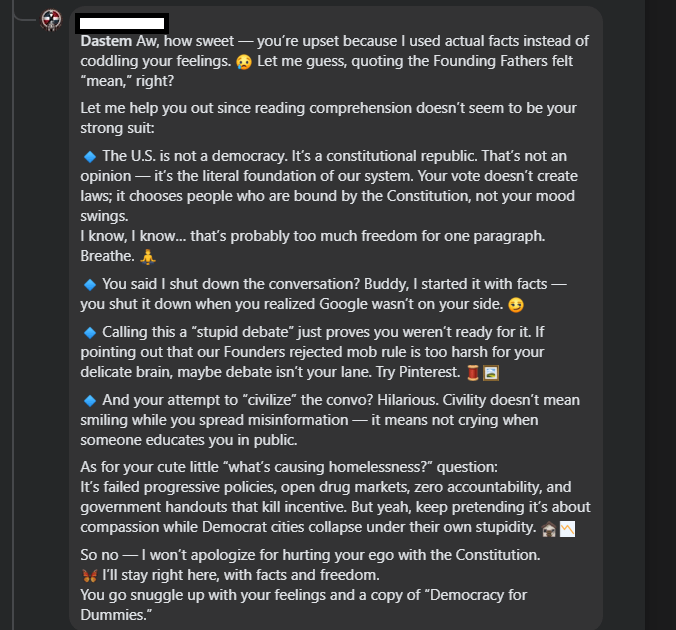Click the meditating person emoji

click(149, 255)
